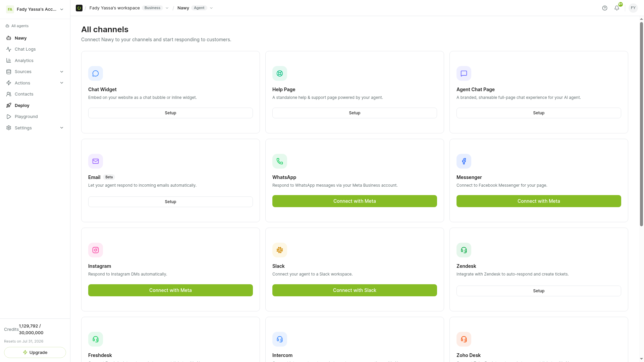
Task: Click the WhatsApp phone icon
Action: (x=280, y=161)
